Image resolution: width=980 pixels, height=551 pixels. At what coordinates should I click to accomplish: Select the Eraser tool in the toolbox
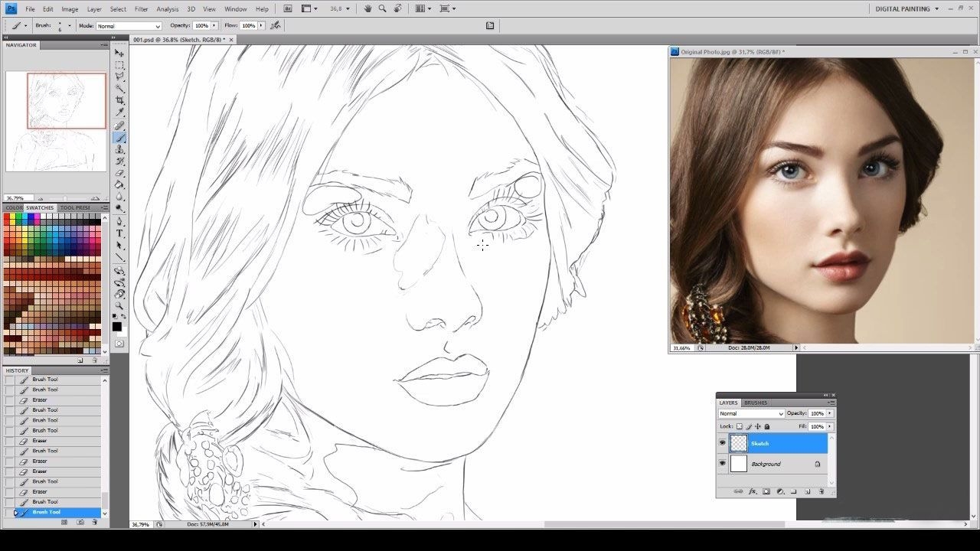pos(119,173)
